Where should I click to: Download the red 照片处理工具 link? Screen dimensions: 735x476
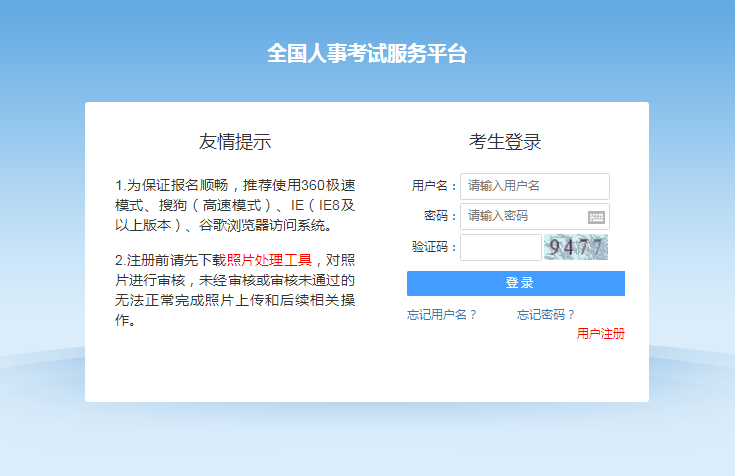tap(269, 260)
